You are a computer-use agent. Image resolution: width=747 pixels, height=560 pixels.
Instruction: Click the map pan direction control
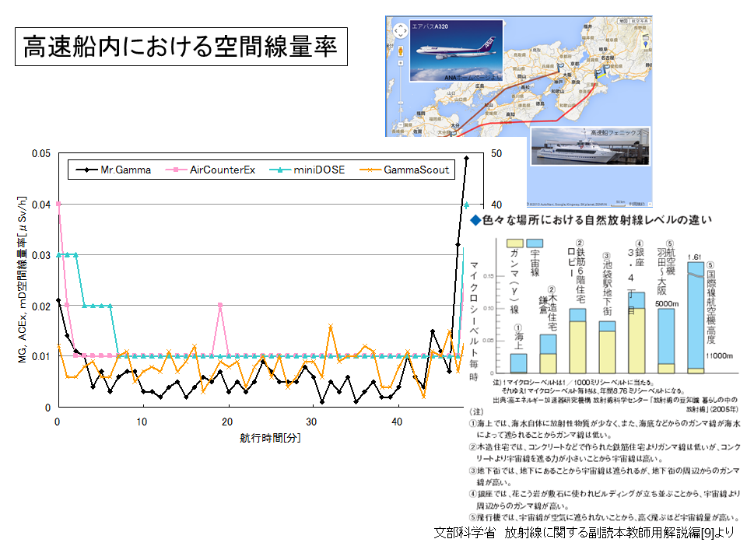coord(400,31)
